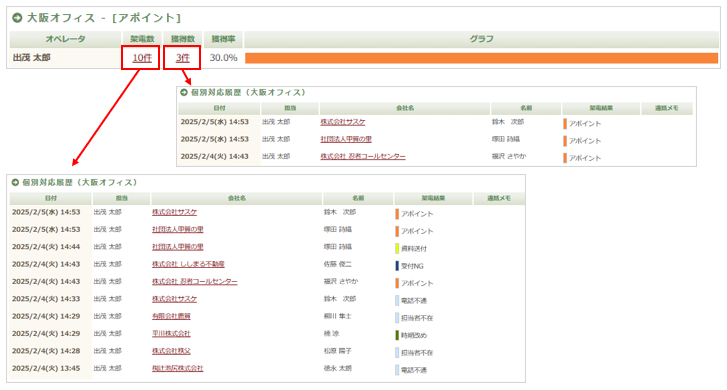Select operator name 出茂 太郎 in summary row
727x390 pixels.
pos(32,58)
